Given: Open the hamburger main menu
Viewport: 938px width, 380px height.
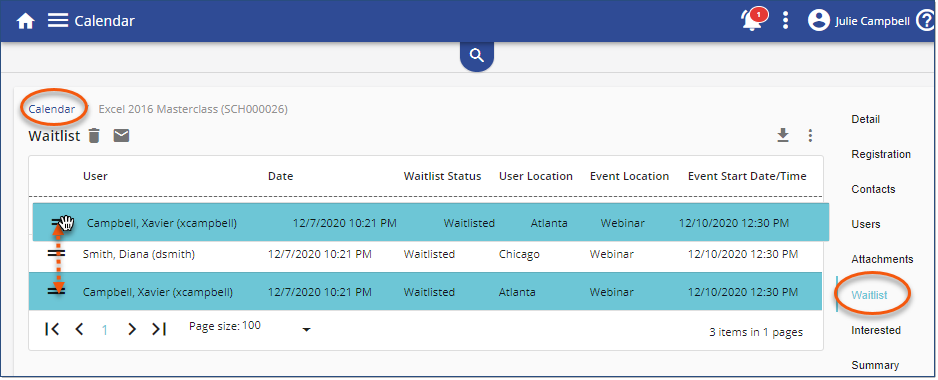Looking at the screenshot, I should tap(57, 21).
